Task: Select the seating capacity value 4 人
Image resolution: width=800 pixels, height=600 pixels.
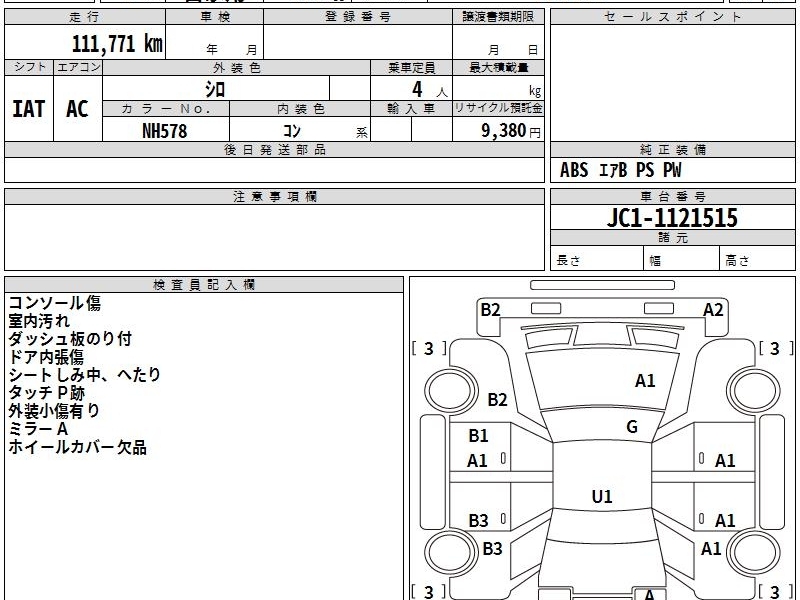Action: [x=430, y=90]
